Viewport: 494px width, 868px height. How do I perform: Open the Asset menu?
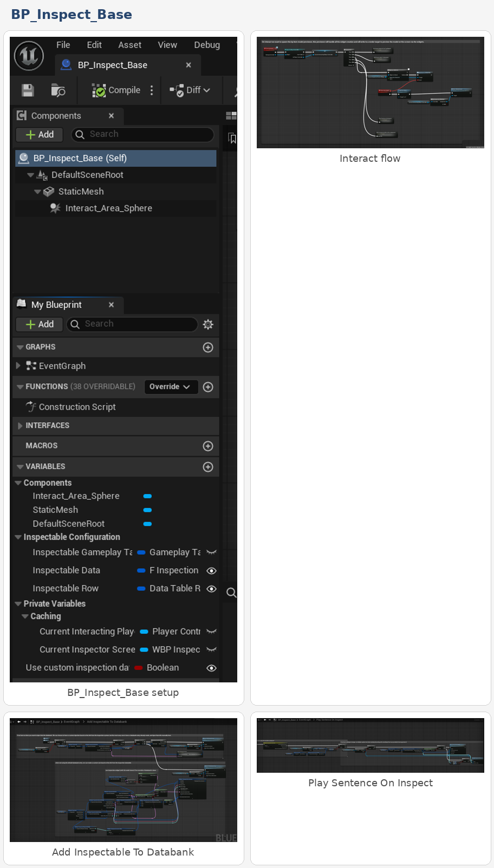coord(129,45)
